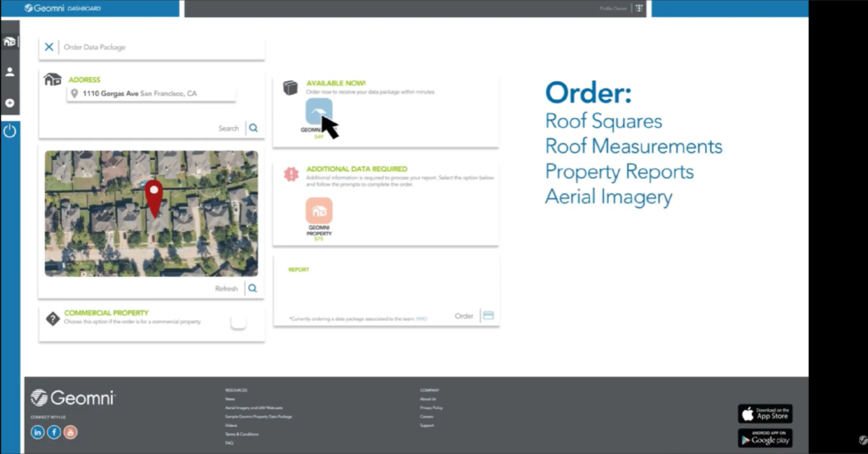The width and height of the screenshot is (868, 454).
Task: Click the AVAILABLE NOW! heading
Action: [336, 83]
